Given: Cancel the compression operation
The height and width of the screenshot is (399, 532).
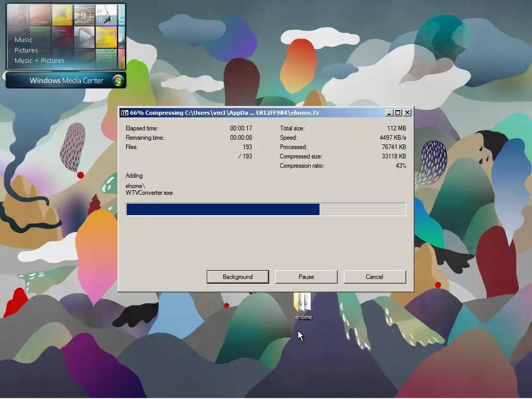Looking at the screenshot, I should tap(375, 277).
